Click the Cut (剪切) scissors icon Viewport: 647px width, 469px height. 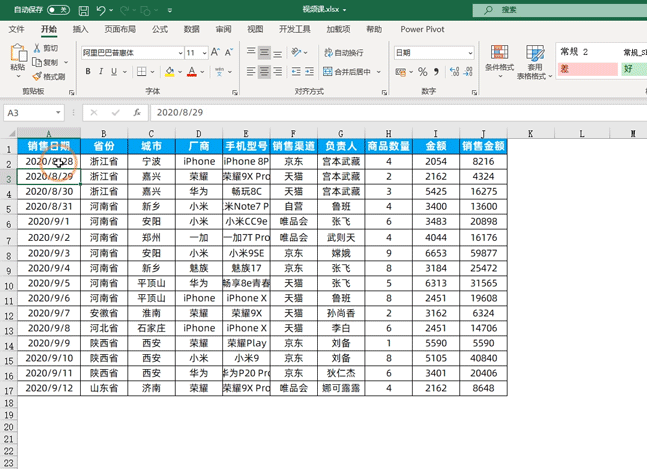click(x=37, y=48)
